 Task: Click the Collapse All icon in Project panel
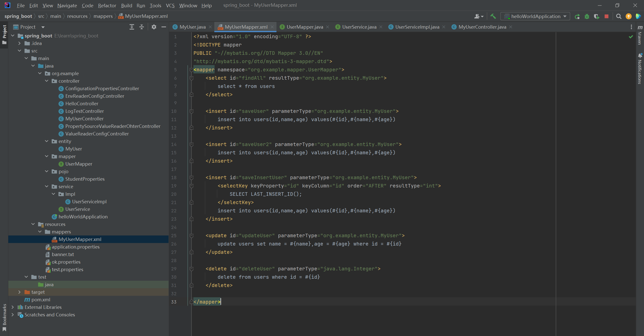point(142,27)
